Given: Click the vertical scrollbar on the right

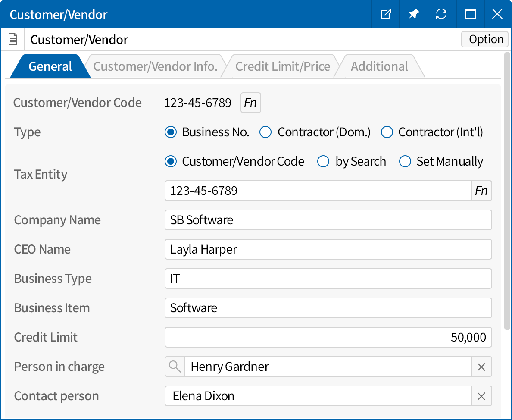Looking at the screenshot, I should click(x=507, y=190).
